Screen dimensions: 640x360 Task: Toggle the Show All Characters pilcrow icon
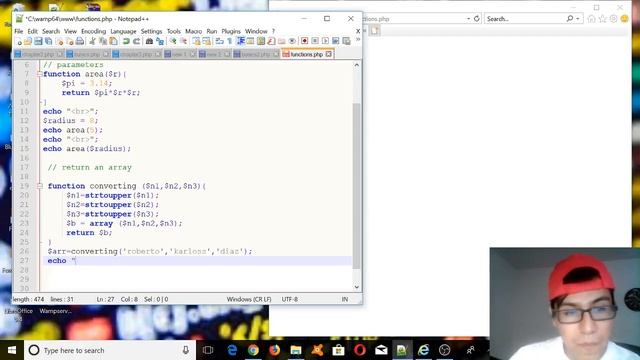click(230, 41)
